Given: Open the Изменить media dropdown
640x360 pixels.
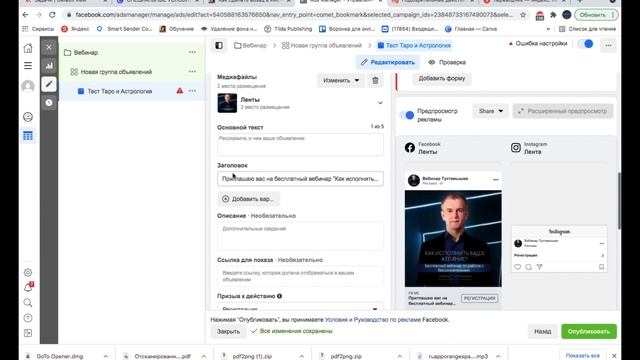Looking at the screenshot, I should (x=341, y=80).
